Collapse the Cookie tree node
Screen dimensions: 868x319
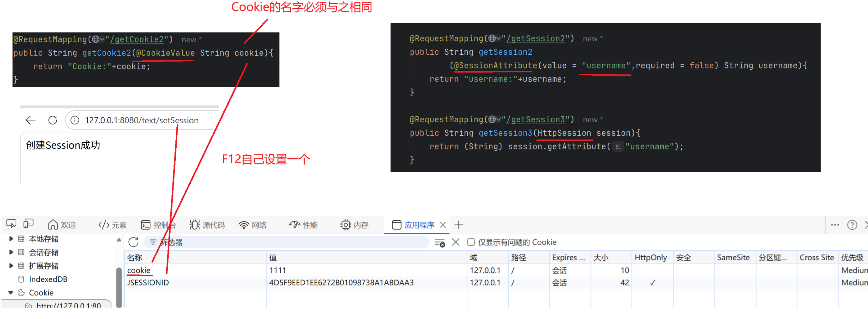11,293
